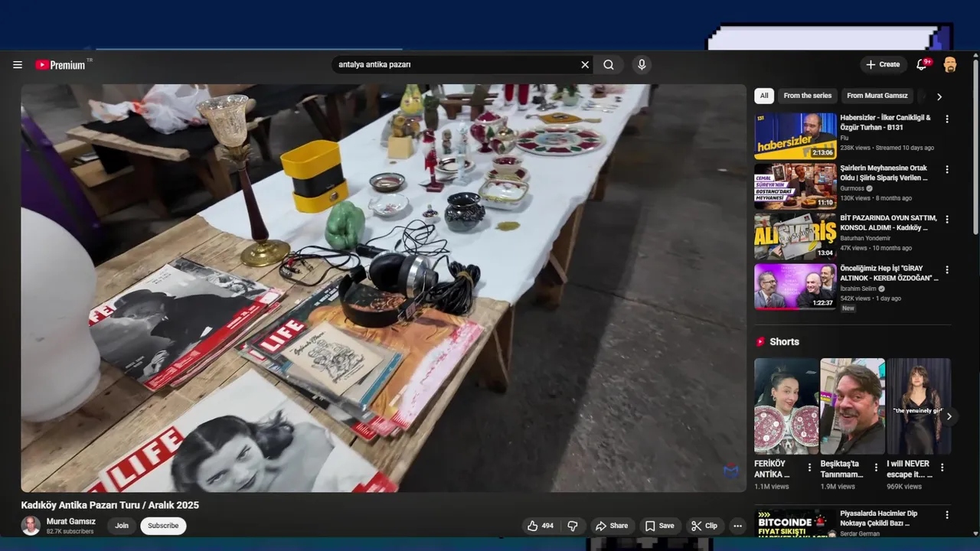This screenshot has height=551, width=980.
Task: Open options for Habersizler video
Action: click(947, 119)
